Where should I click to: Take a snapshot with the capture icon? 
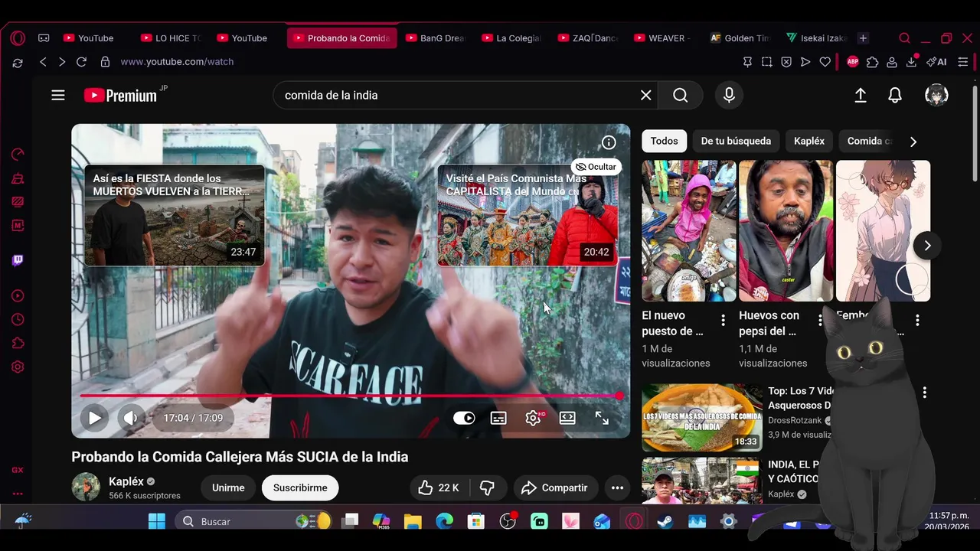pos(766,62)
